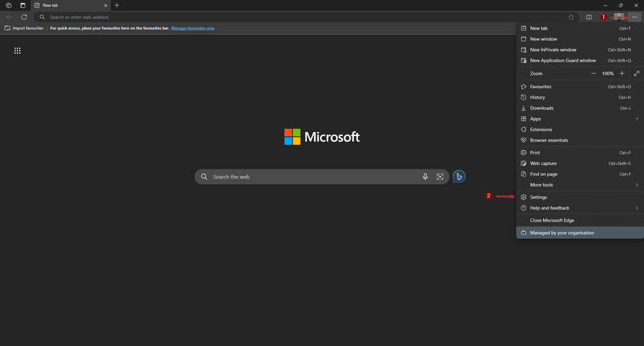This screenshot has height=346, width=644.
Task: Click the search magnifier in web search box
Action: [204, 177]
